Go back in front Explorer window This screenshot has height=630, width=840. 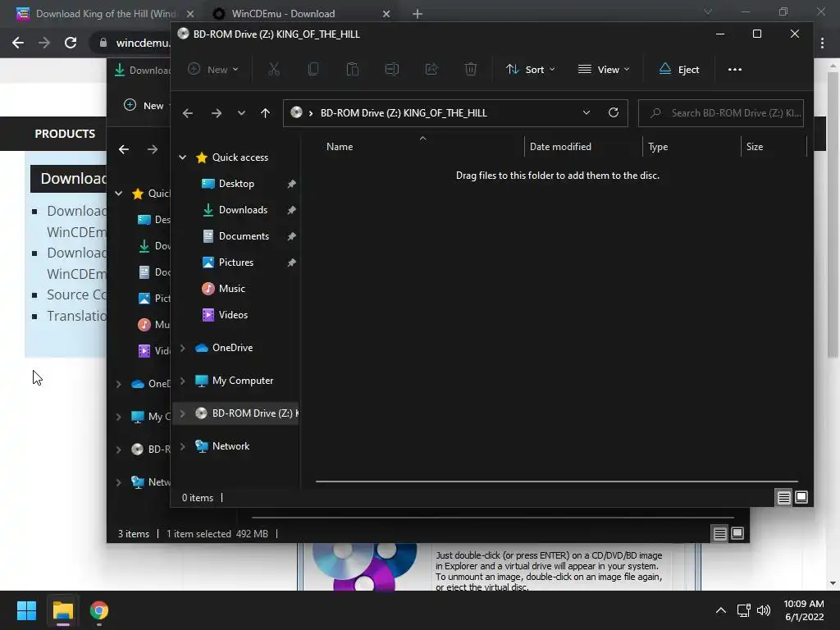[188, 113]
